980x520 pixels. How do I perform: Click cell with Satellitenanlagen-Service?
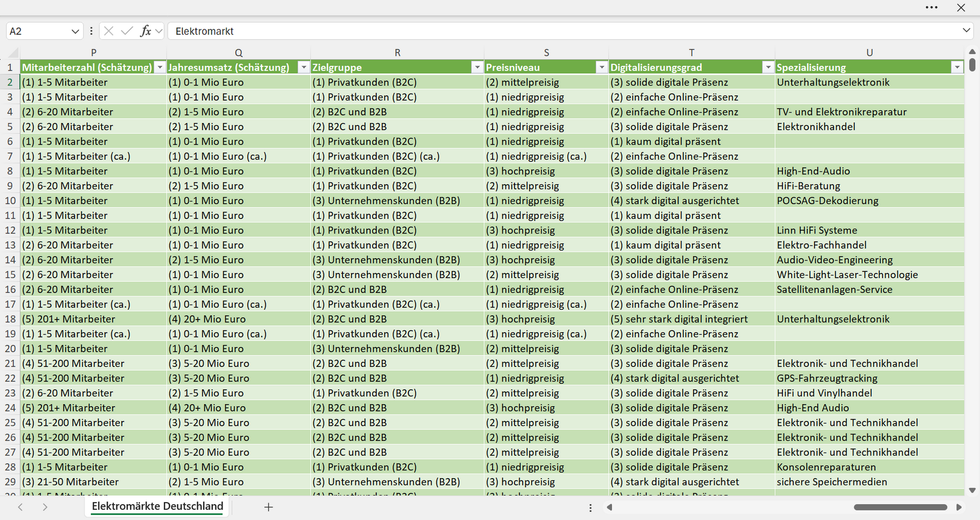click(x=869, y=290)
